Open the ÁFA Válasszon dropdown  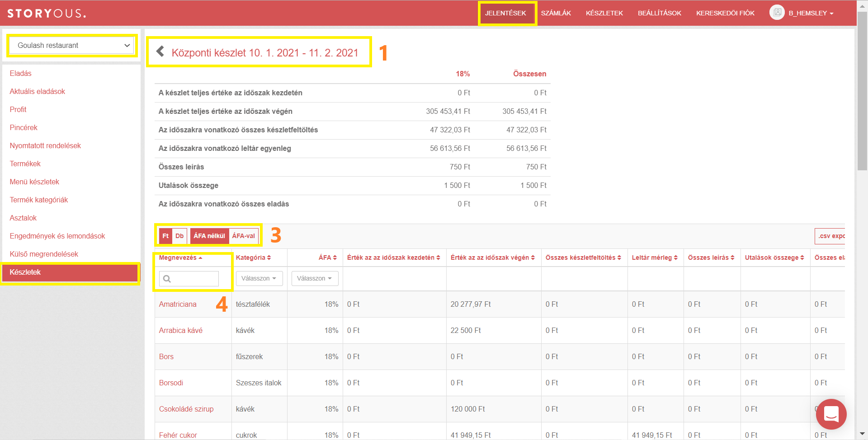pos(315,278)
